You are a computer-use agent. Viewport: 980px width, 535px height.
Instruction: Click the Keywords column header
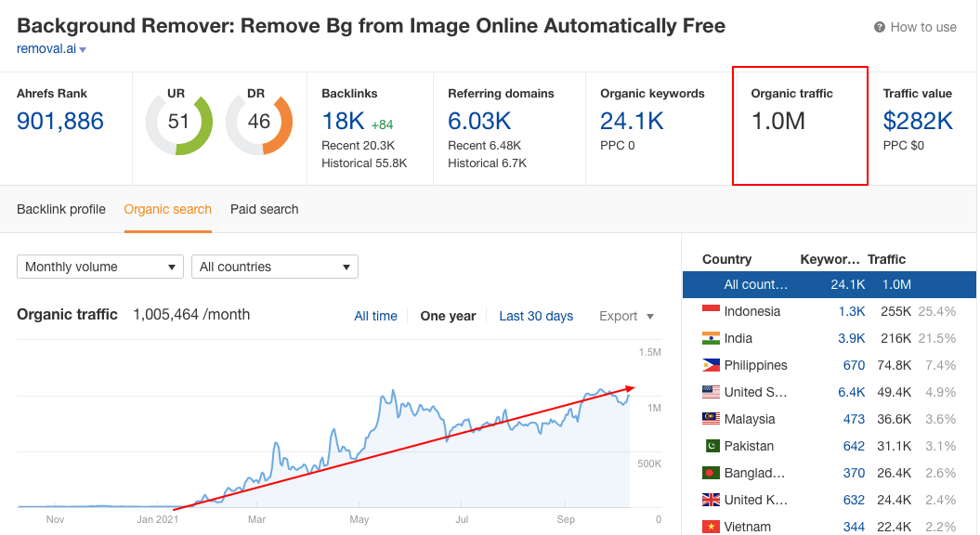click(x=830, y=259)
